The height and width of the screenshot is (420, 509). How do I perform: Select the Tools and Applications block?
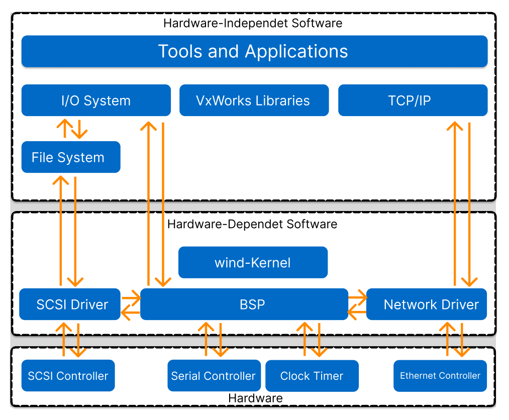pyautogui.click(x=254, y=51)
